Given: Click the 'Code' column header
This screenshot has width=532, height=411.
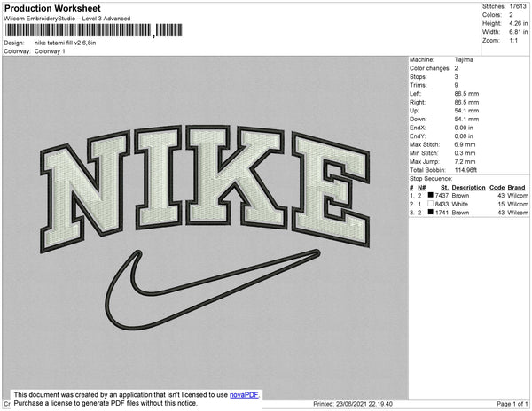Looking at the screenshot, I should click(497, 188).
